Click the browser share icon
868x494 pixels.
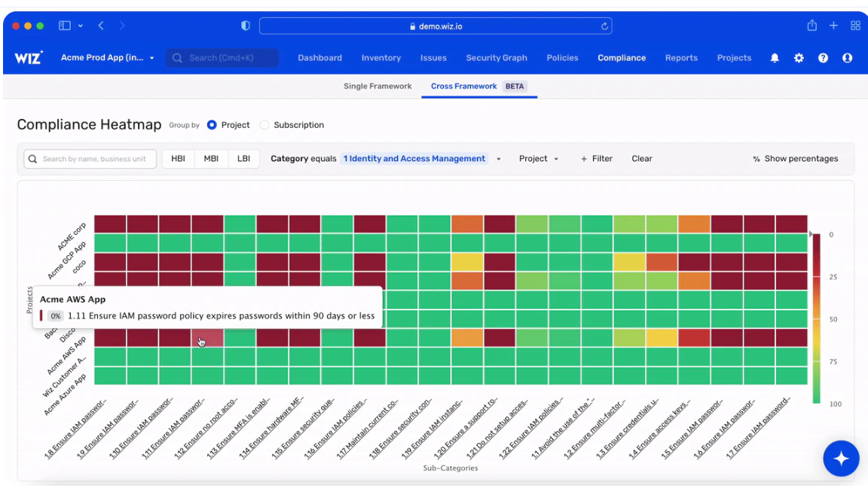coord(812,26)
